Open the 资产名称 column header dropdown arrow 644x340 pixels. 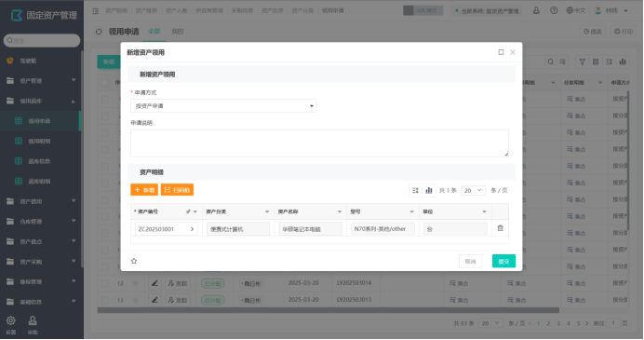[340, 211]
